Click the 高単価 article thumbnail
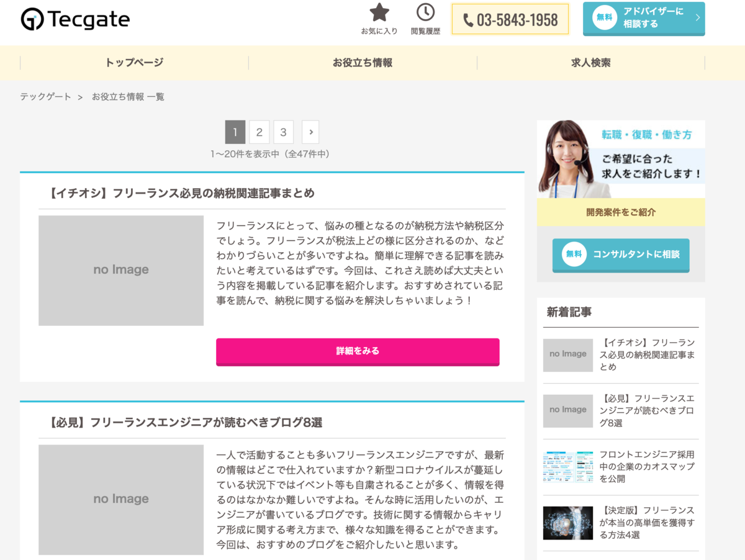 point(568,523)
